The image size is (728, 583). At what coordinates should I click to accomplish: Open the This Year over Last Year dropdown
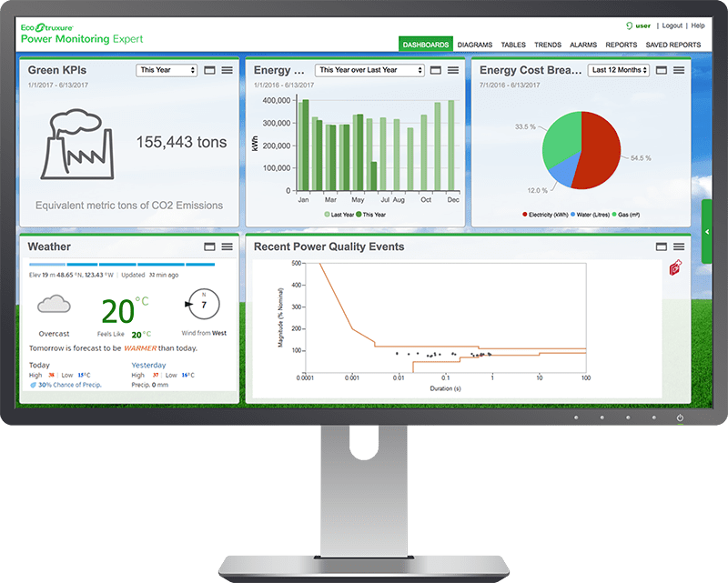tap(369, 70)
